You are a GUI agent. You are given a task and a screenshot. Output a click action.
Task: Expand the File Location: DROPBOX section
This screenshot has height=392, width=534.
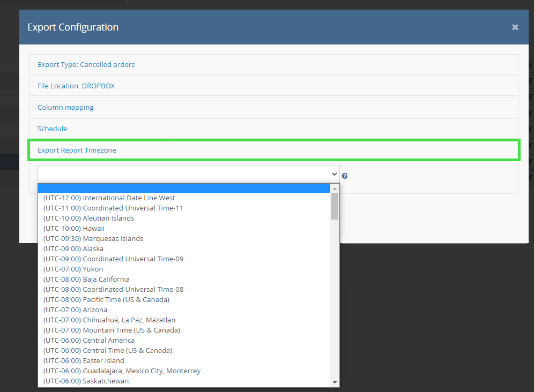tap(76, 86)
